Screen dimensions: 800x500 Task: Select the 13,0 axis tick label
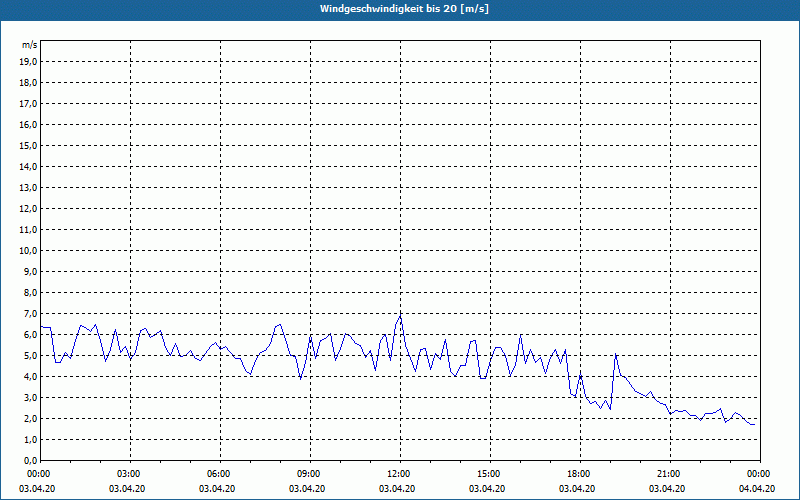(x=29, y=187)
